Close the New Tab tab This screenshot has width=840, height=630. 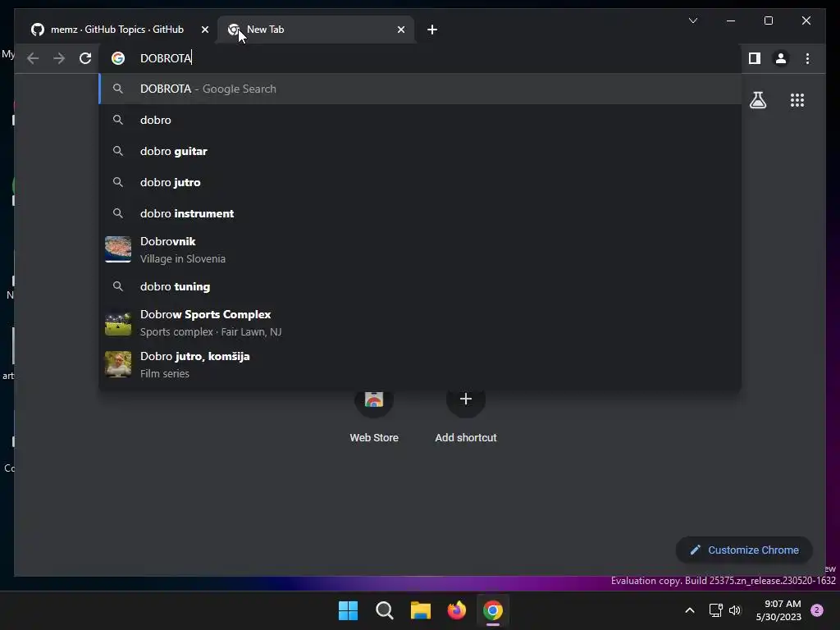click(x=400, y=30)
